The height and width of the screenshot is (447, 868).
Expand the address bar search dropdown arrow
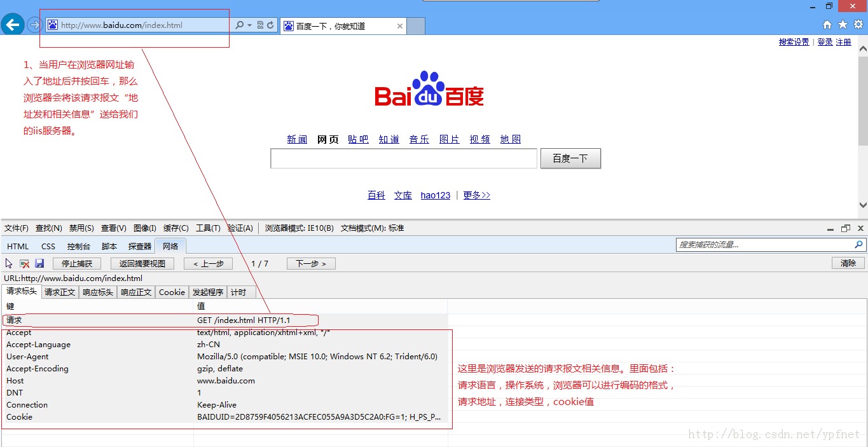pyautogui.click(x=249, y=25)
